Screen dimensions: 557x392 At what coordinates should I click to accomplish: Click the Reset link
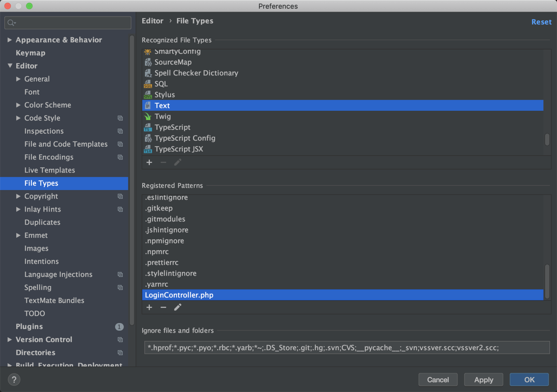(541, 22)
